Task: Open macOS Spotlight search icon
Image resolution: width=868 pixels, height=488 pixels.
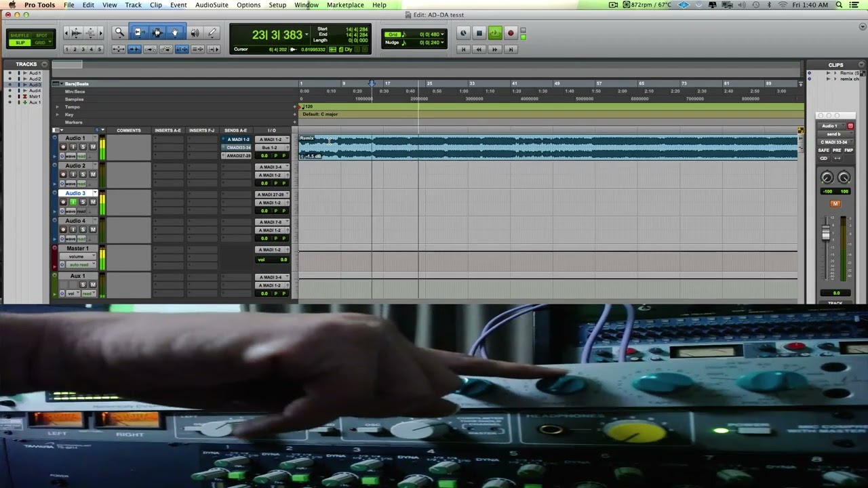Action: [x=839, y=5]
